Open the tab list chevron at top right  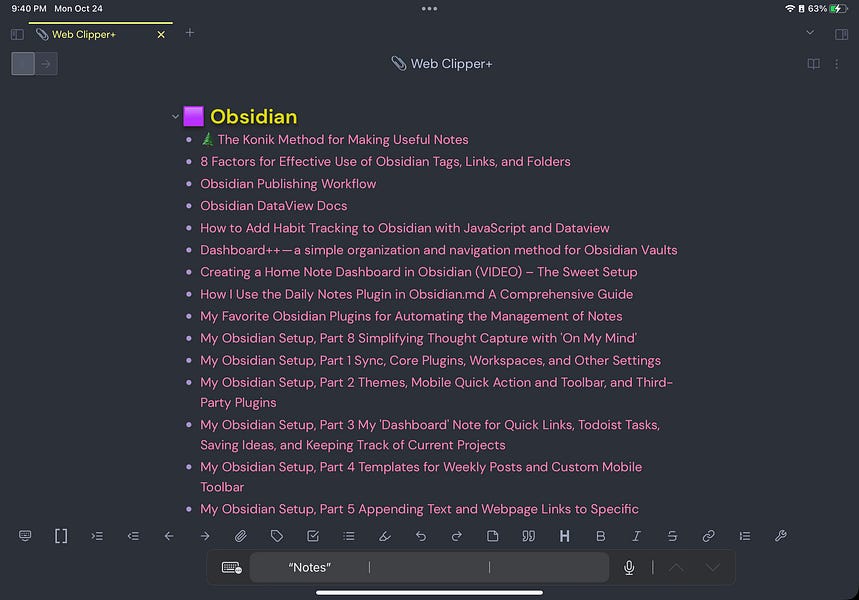click(x=810, y=32)
